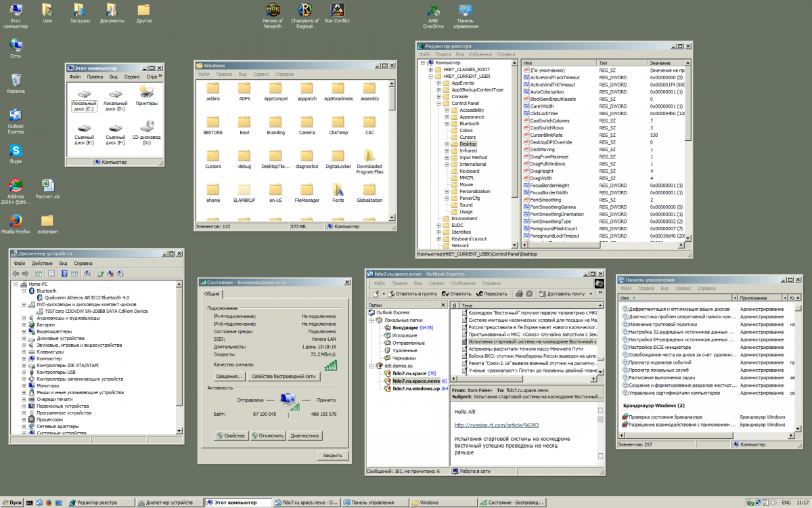Open Heroes of Newerth desktop icon
The width and height of the screenshot is (812, 508).
[272, 11]
